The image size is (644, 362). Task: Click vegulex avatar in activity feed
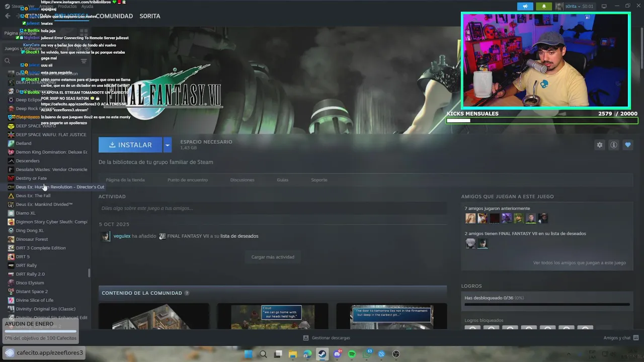pyautogui.click(x=106, y=236)
